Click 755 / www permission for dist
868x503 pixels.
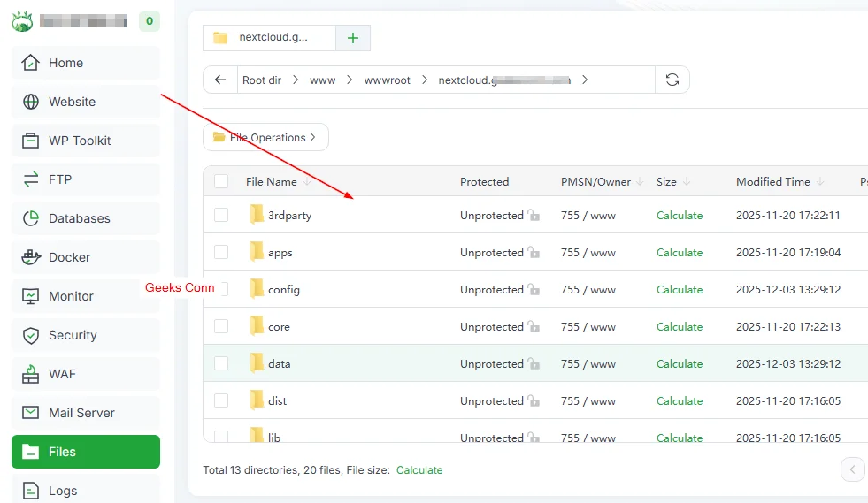click(x=588, y=400)
